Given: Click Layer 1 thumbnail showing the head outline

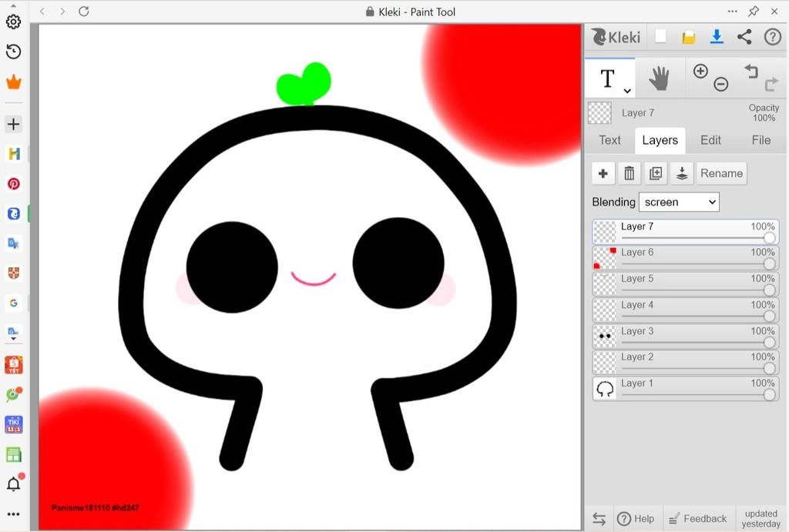Looking at the screenshot, I should 605,389.
